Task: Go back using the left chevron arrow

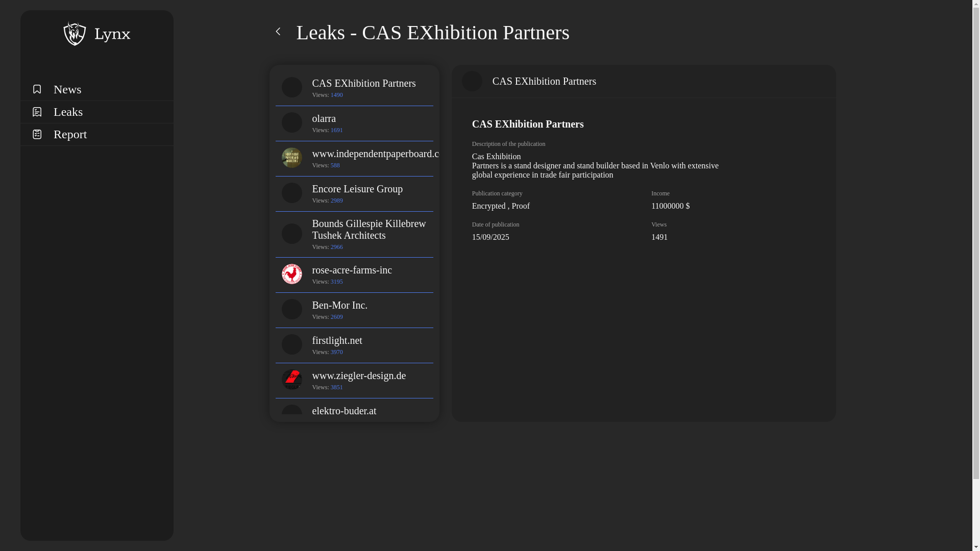Action: [x=278, y=32]
